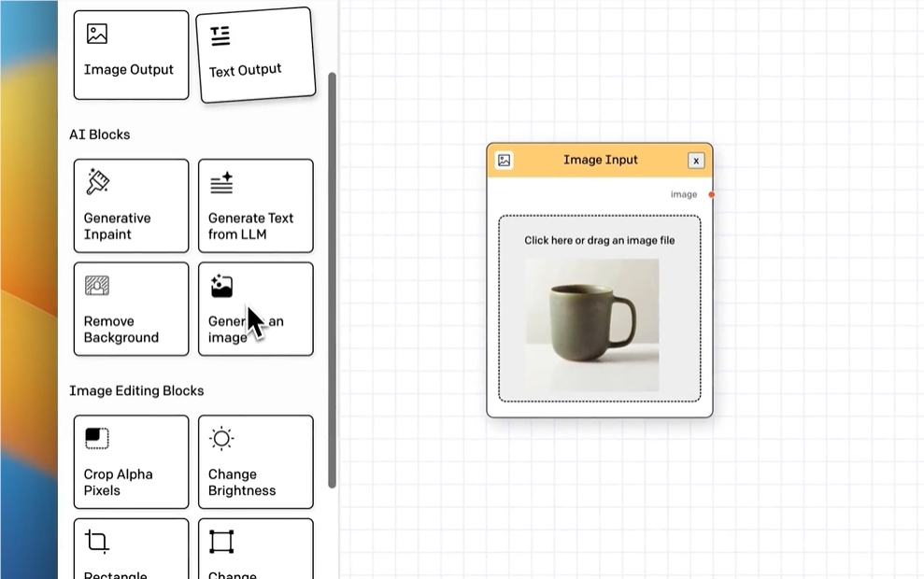Add a Generate Text from LLM block
The image size is (924, 579).
pyautogui.click(x=256, y=205)
